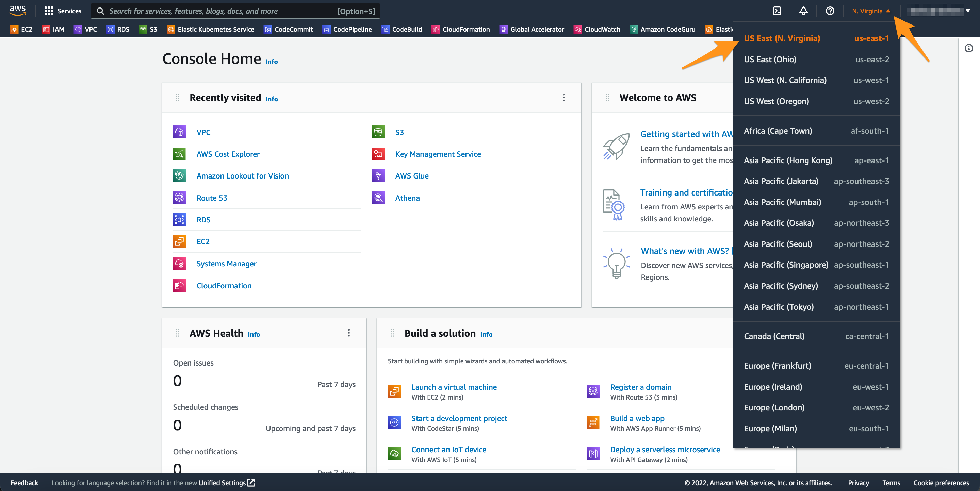The width and height of the screenshot is (980, 491).
Task: Select Europe (Frankfurt) region
Action: click(x=816, y=366)
